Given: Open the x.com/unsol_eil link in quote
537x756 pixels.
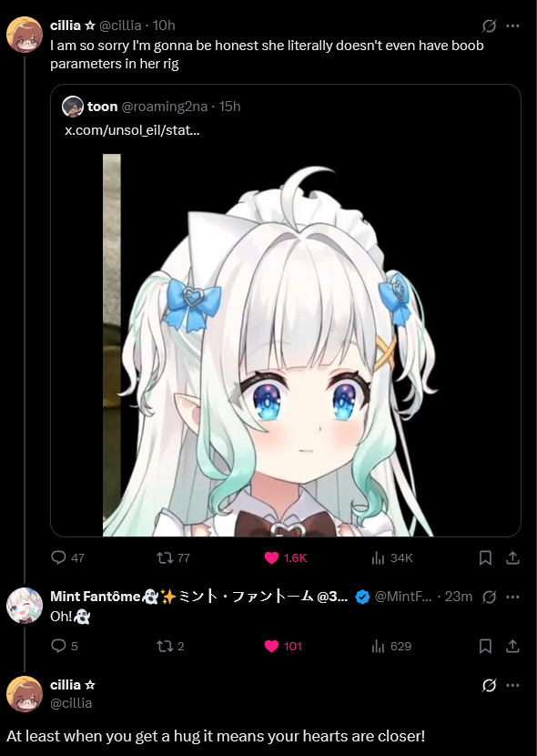Looking at the screenshot, I should pos(132,130).
